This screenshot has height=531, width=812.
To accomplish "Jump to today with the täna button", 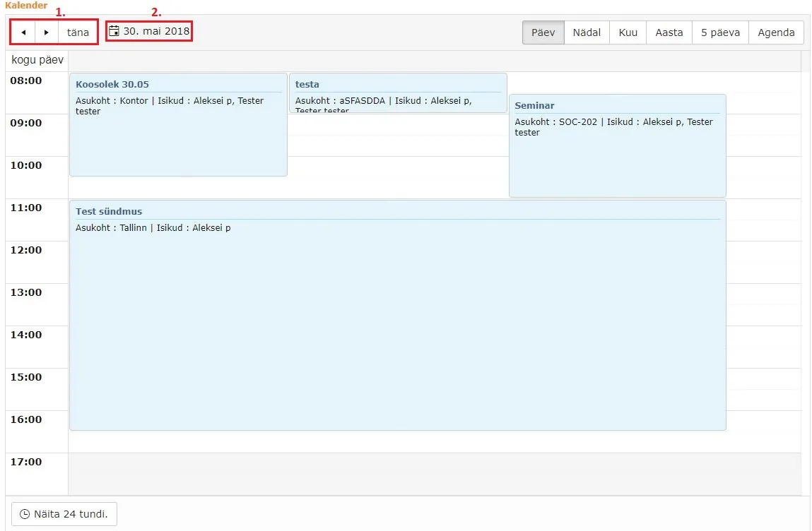I will click(x=78, y=32).
